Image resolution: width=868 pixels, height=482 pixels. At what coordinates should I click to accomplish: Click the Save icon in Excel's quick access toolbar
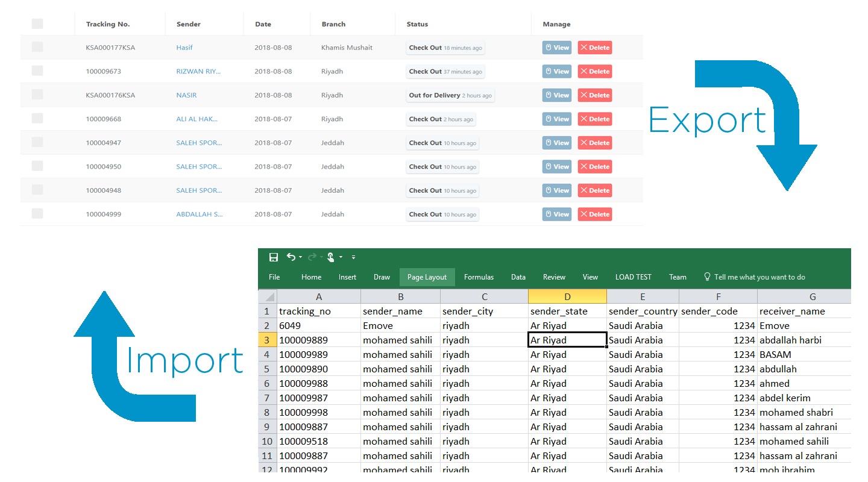click(x=274, y=257)
